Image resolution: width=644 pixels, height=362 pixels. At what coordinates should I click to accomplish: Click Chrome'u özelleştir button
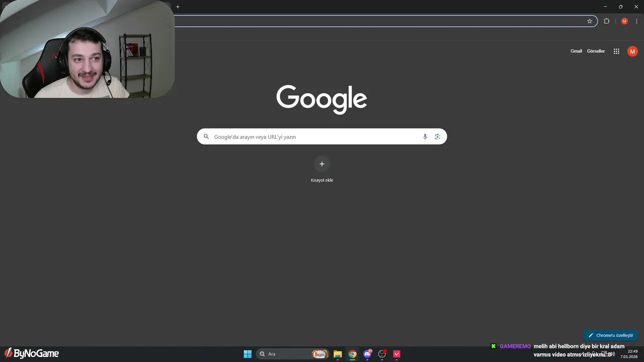click(x=611, y=335)
